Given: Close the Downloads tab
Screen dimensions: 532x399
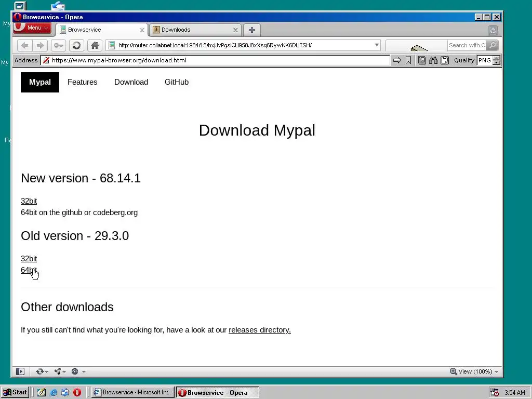Looking at the screenshot, I should point(235,30).
